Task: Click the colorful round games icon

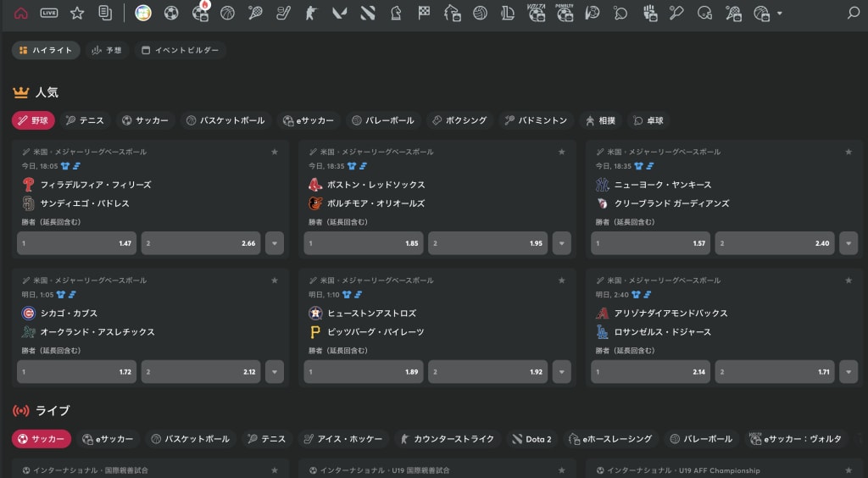Action: click(x=143, y=13)
